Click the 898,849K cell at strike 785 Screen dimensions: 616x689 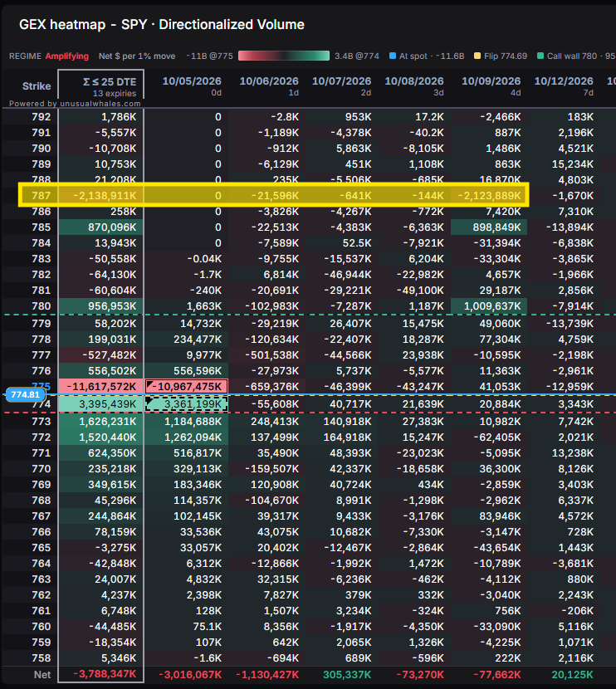tap(489, 227)
